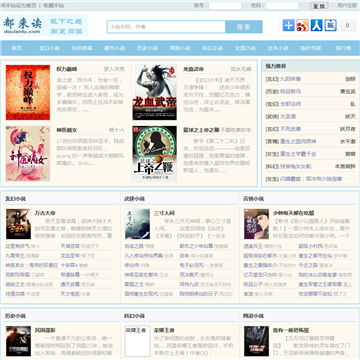Image resolution: width=360 pixels, height=360 pixels.
Task: Share via the Renren people icon
Action: (316, 25)
